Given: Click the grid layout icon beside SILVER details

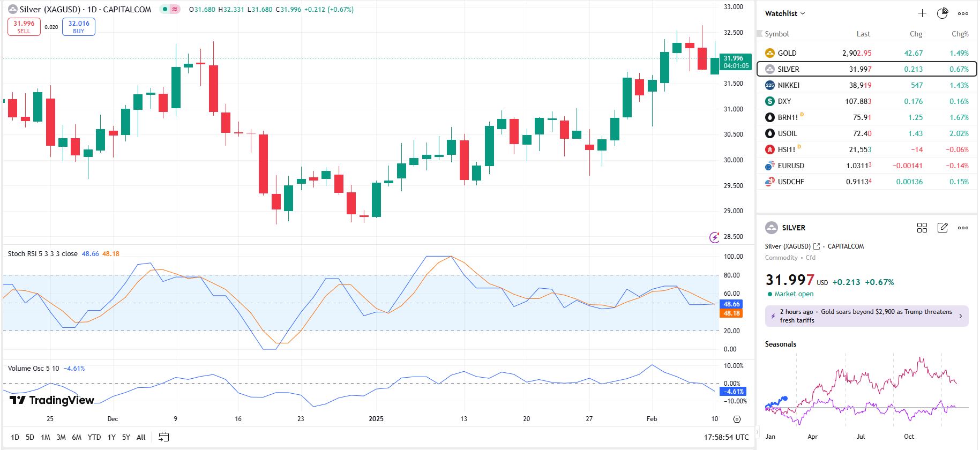Looking at the screenshot, I should (x=922, y=228).
